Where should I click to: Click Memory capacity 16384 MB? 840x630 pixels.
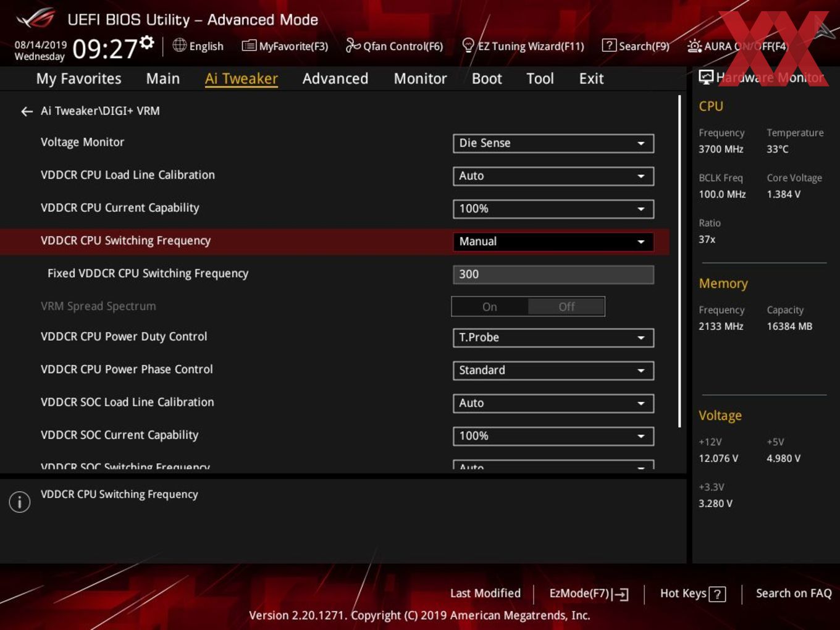tap(789, 326)
